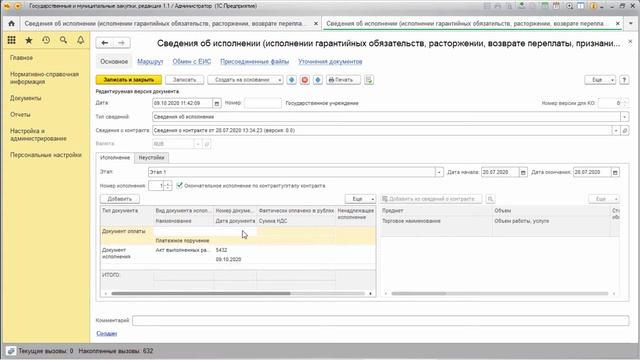The width and height of the screenshot is (640, 360).
Task: Click Добавить из сведений о контракте
Action: pyautogui.click(x=431, y=199)
